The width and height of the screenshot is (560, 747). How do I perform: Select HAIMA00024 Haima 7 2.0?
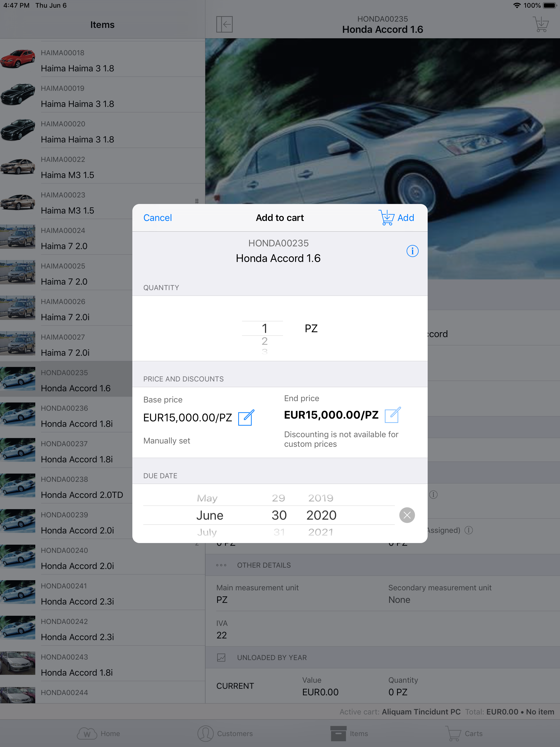[66, 237]
